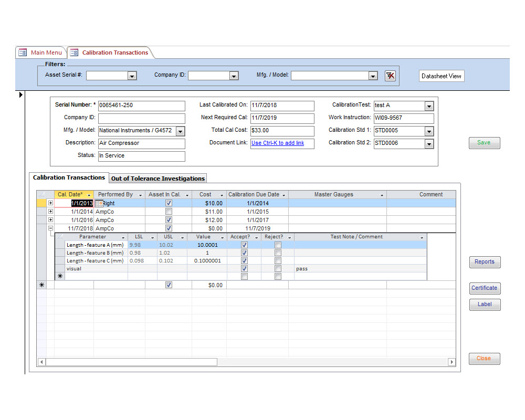Viewport: 525px width, 420px height.
Task: Check Asset In Cal. for 1/1/2014 row
Action: (x=169, y=212)
